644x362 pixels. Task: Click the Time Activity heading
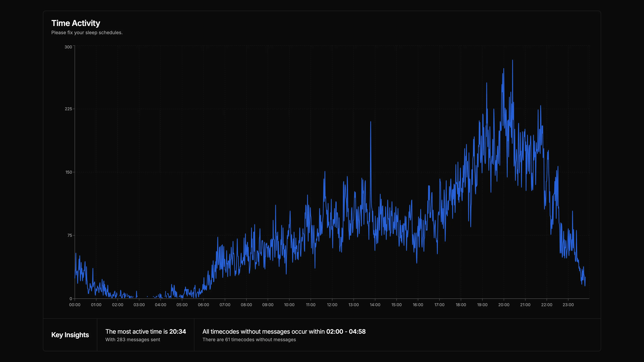point(75,23)
